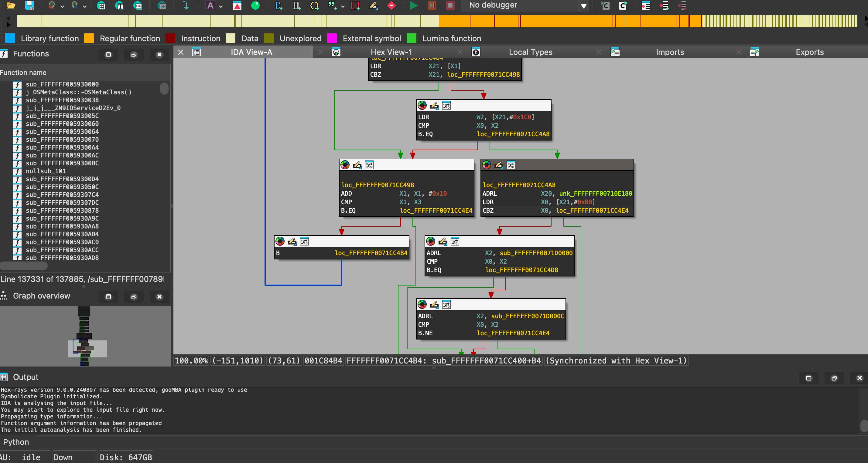Click the Run/Play button in toolbar
The width and height of the screenshot is (868, 463).
pos(413,6)
